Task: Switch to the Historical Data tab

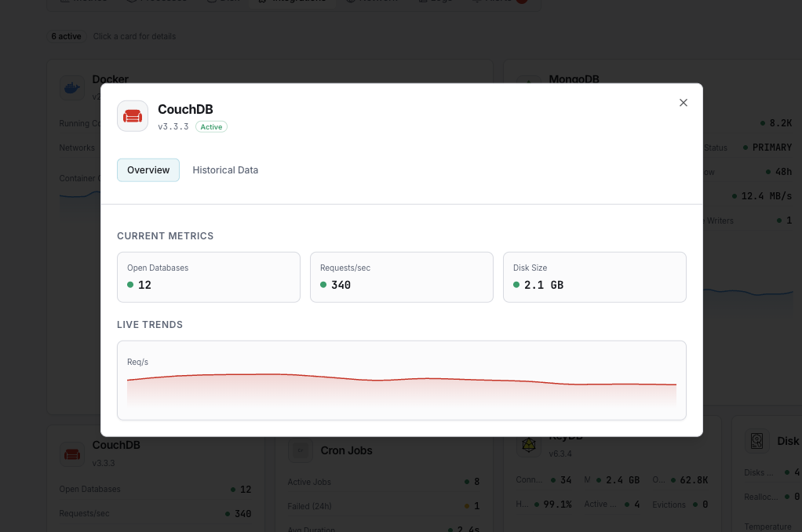Action: 225,169
